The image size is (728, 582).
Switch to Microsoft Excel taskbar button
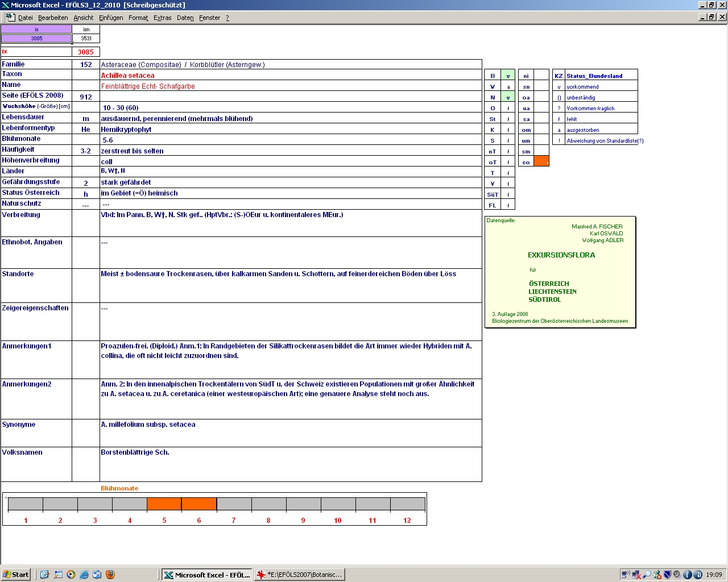[207, 575]
